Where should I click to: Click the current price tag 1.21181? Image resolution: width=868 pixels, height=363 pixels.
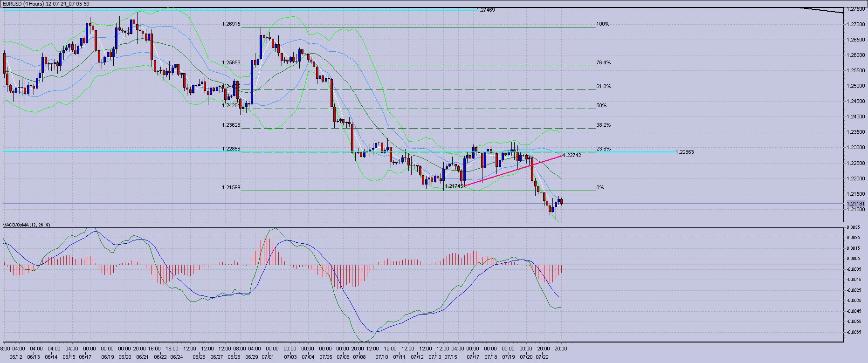(x=856, y=204)
